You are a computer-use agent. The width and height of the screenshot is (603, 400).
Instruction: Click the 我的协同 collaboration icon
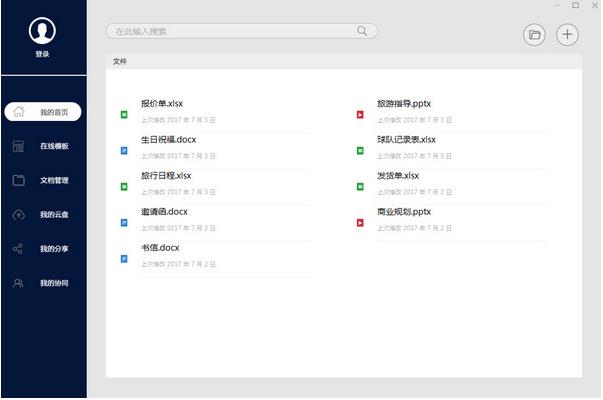(x=18, y=283)
